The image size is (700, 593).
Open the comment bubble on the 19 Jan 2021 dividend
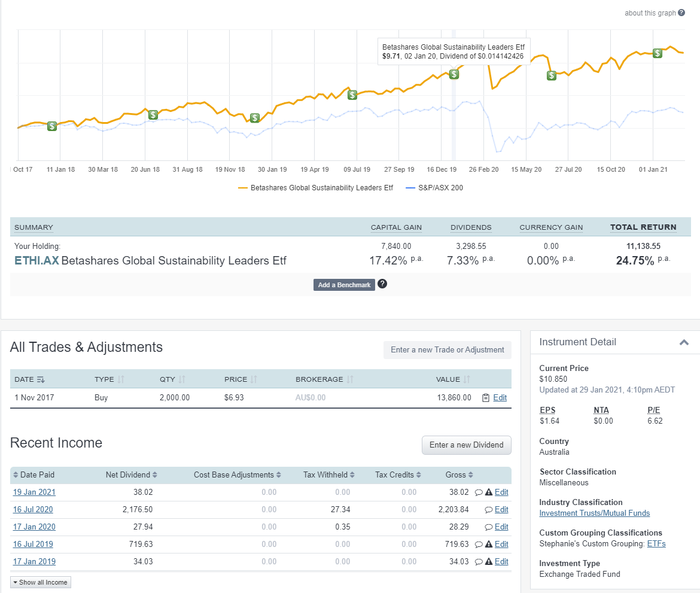[478, 492]
